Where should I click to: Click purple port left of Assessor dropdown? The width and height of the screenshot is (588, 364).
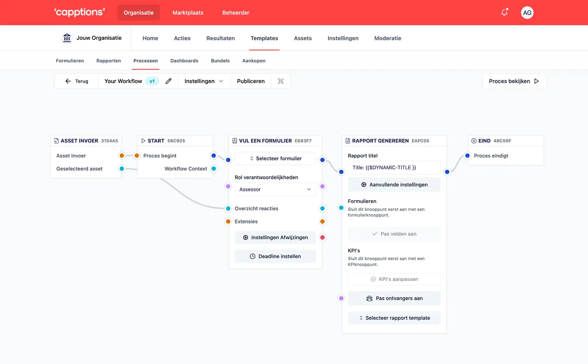click(228, 186)
